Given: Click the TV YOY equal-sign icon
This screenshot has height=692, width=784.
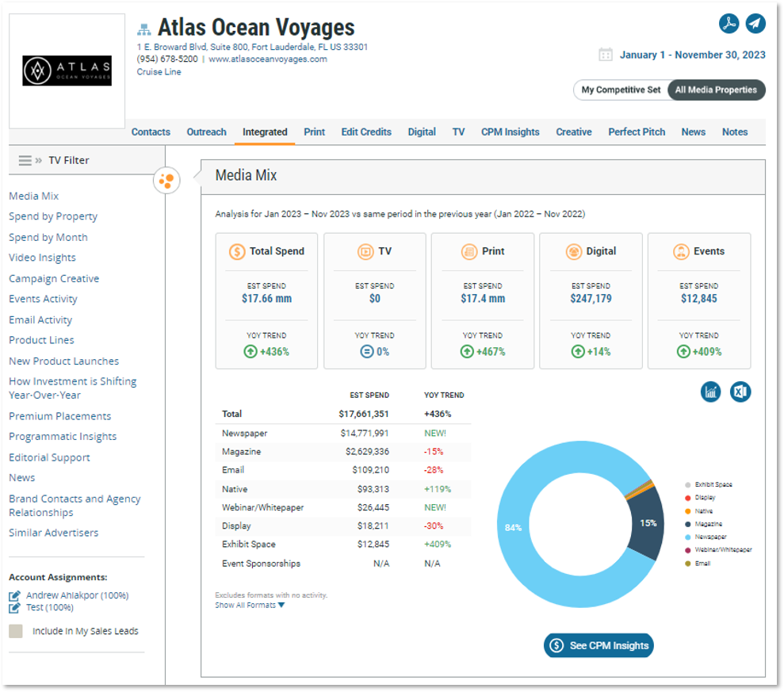Looking at the screenshot, I should pyautogui.click(x=367, y=351).
